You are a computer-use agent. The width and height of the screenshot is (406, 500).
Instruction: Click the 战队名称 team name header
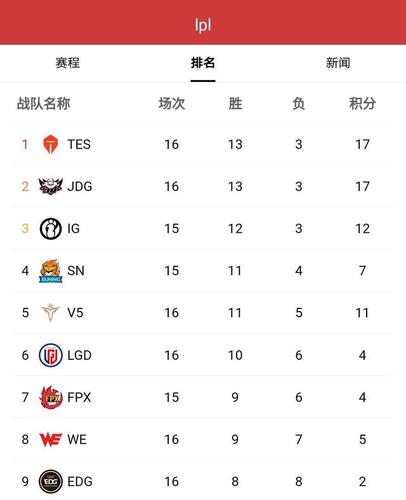pos(44,103)
